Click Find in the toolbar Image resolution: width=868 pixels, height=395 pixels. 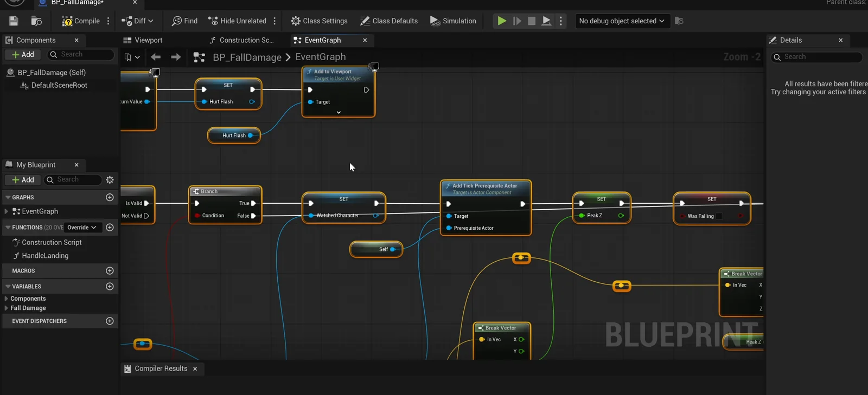pyautogui.click(x=184, y=21)
